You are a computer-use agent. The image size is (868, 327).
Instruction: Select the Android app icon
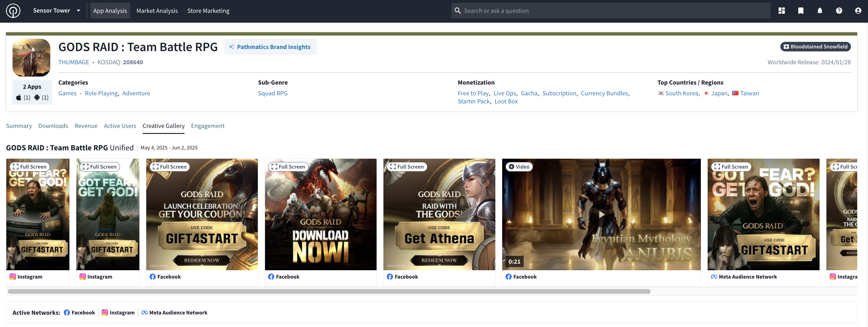tap(37, 98)
